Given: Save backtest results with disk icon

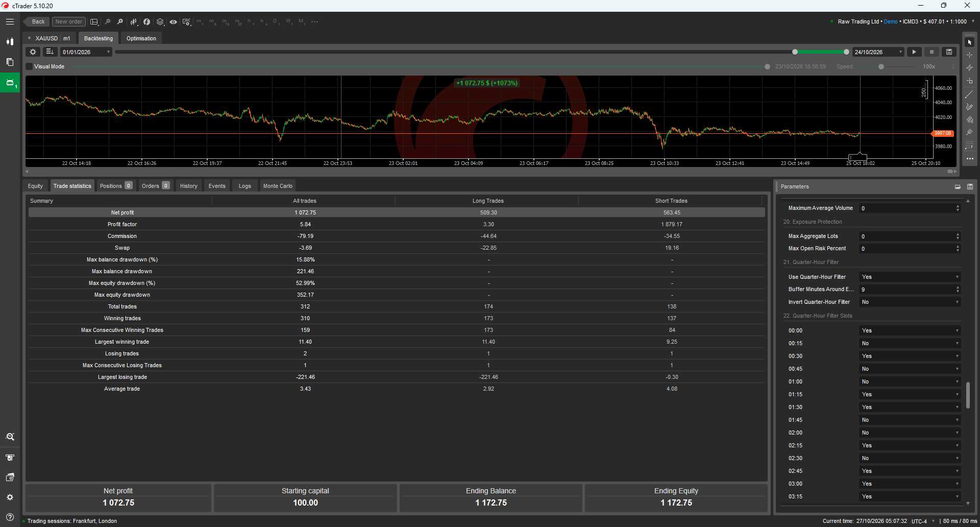Looking at the screenshot, I should 949,52.
